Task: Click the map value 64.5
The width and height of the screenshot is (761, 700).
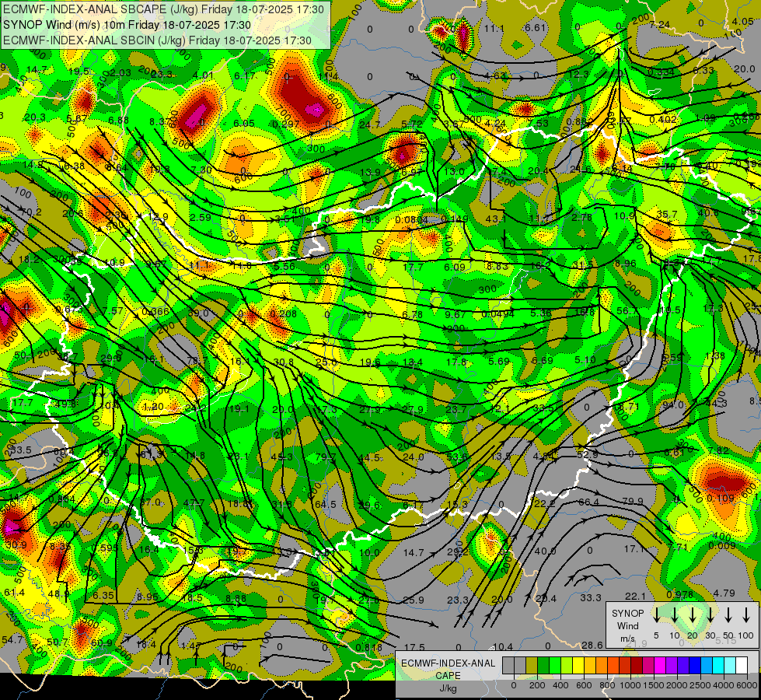Action: pyautogui.click(x=325, y=504)
